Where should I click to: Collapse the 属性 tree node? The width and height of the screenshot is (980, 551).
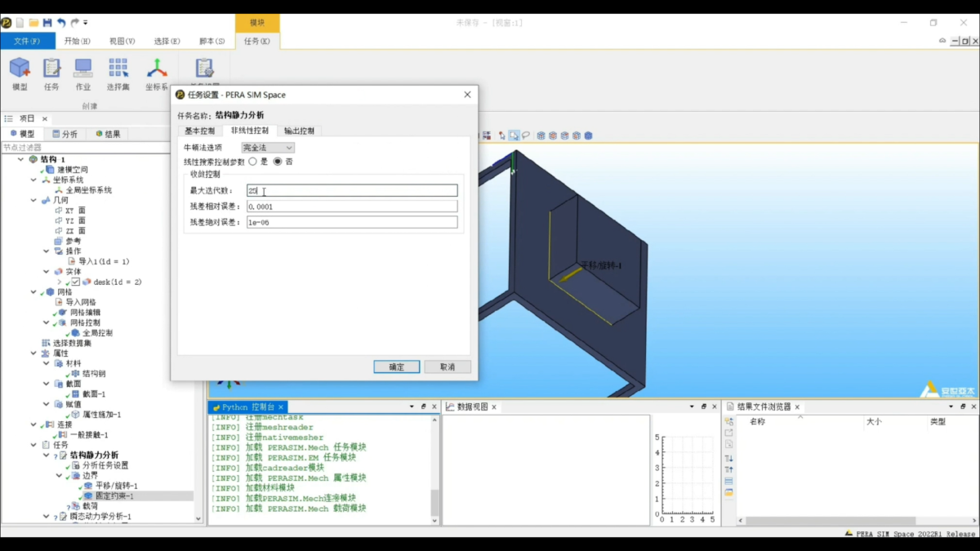(x=33, y=353)
